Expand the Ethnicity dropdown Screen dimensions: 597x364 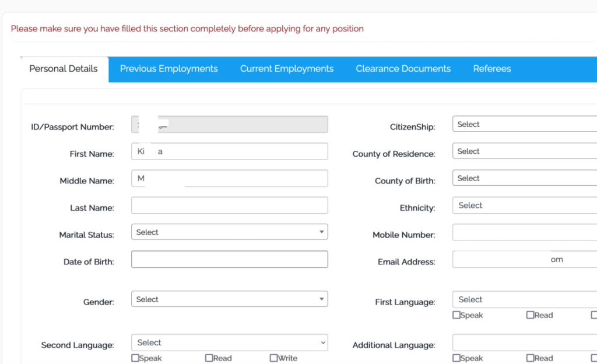click(524, 206)
